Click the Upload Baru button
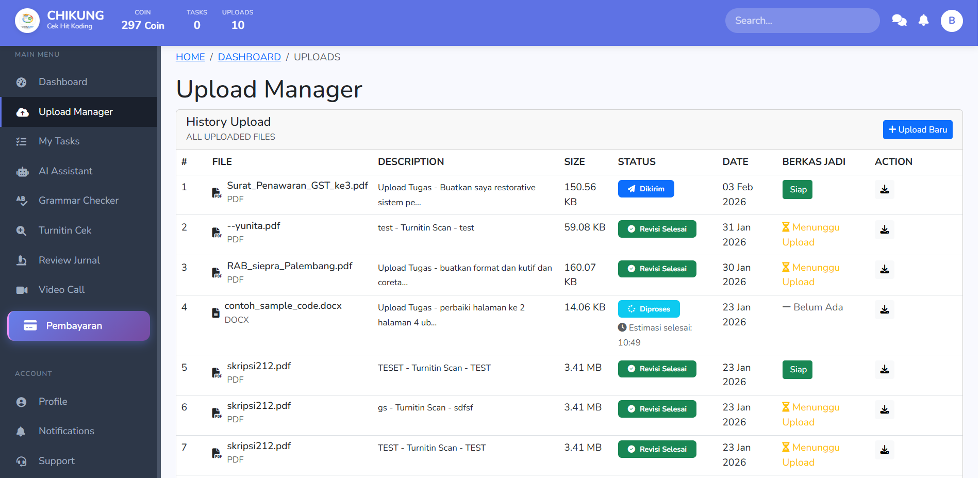 coord(917,130)
